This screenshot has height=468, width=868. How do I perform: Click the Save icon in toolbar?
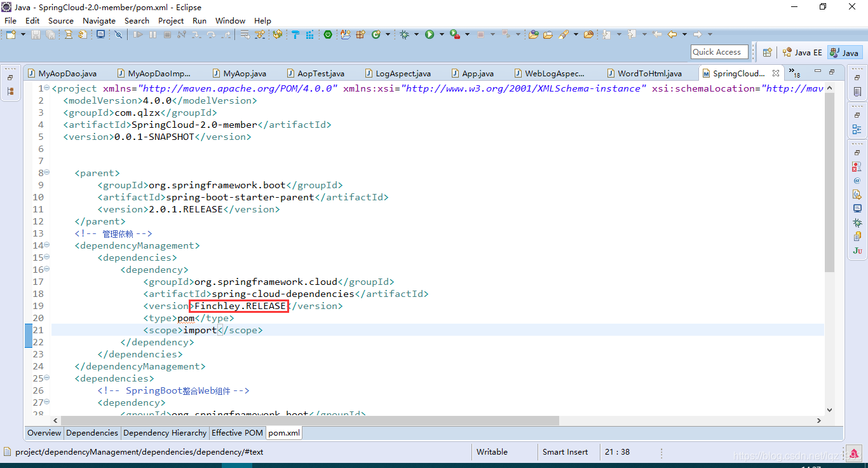pos(36,34)
